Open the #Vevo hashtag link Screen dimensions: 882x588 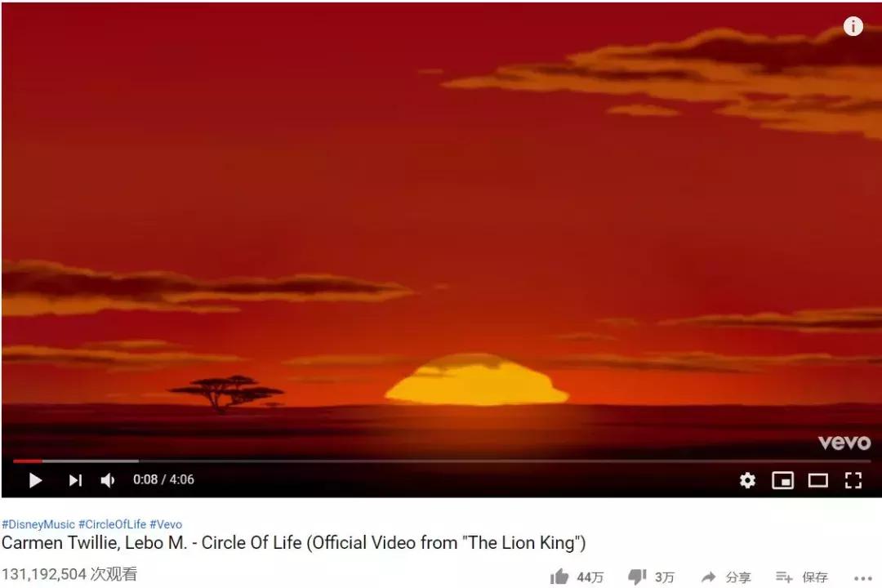tap(166, 523)
